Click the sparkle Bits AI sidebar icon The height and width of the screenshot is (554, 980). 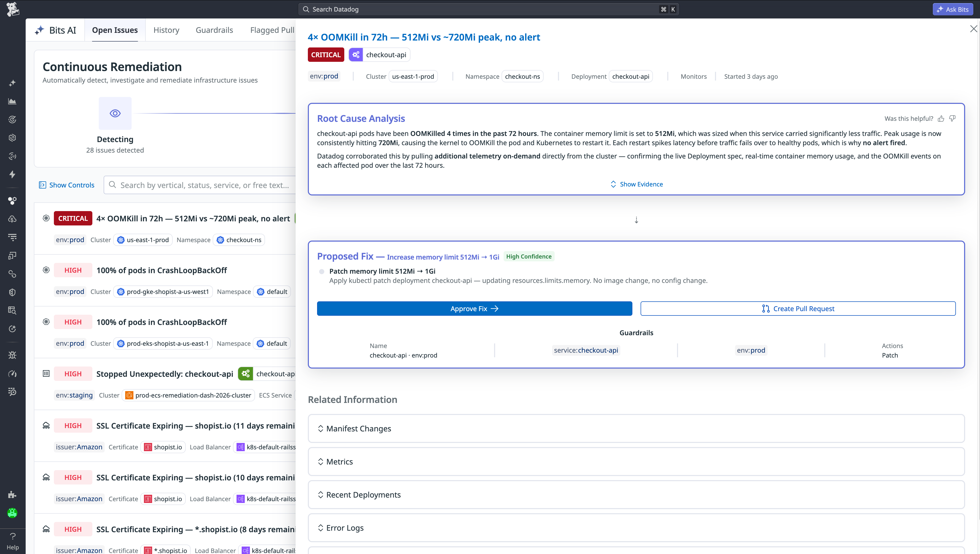click(12, 83)
